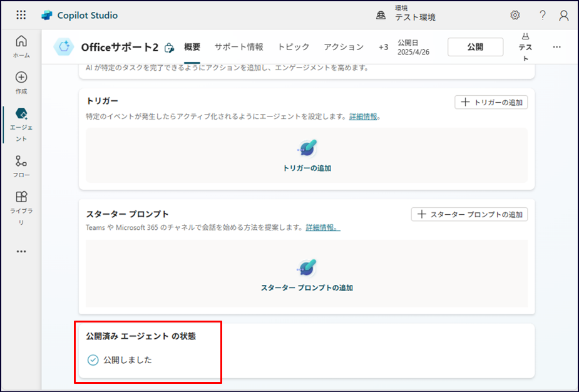Open the environment picker icon
Screen dimensions: 579x392
(x=381, y=15)
